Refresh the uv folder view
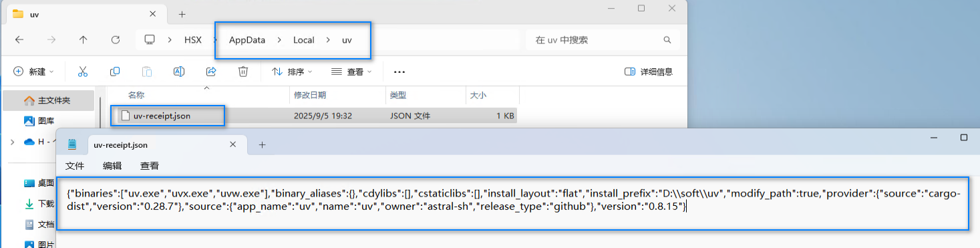Image resolution: width=980 pixels, height=248 pixels. point(115,40)
